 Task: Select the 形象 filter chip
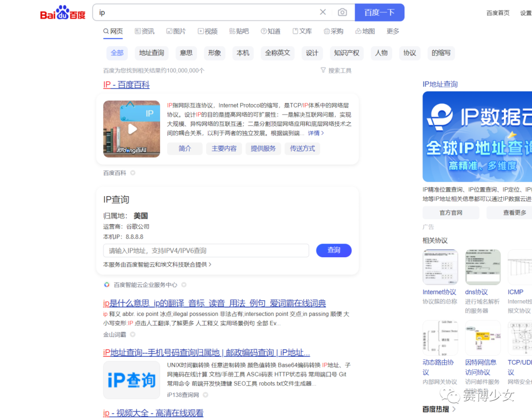pyautogui.click(x=214, y=53)
